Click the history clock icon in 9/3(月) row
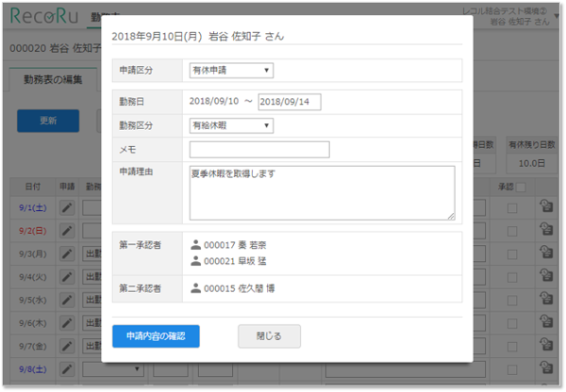Screen dimensions: 566x392 [x=546, y=253]
